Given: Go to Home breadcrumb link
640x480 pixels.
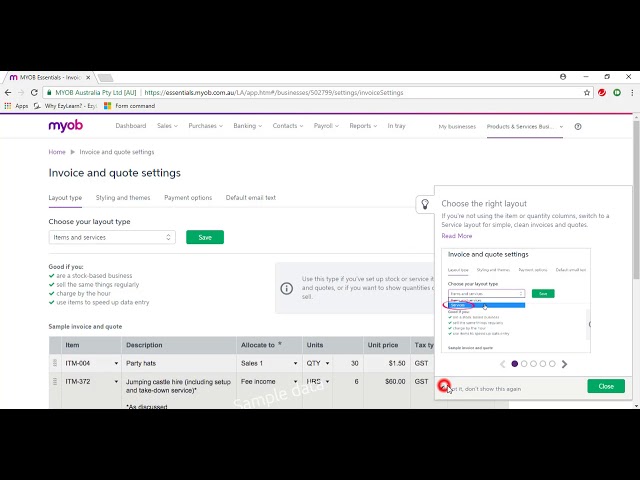Looking at the screenshot, I should 57,152.
